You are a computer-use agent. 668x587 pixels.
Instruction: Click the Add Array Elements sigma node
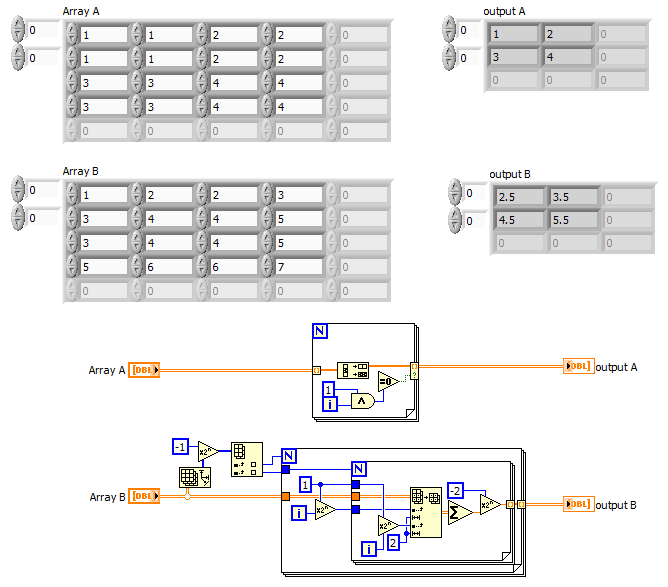[x=460, y=513]
